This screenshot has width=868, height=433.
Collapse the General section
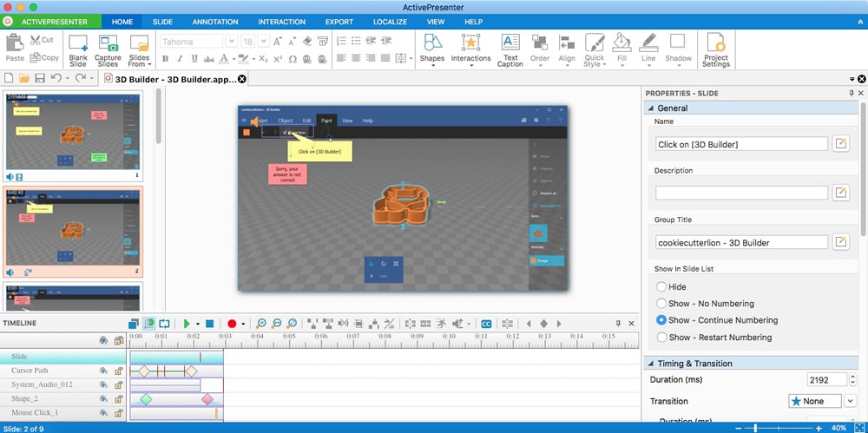[650, 108]
